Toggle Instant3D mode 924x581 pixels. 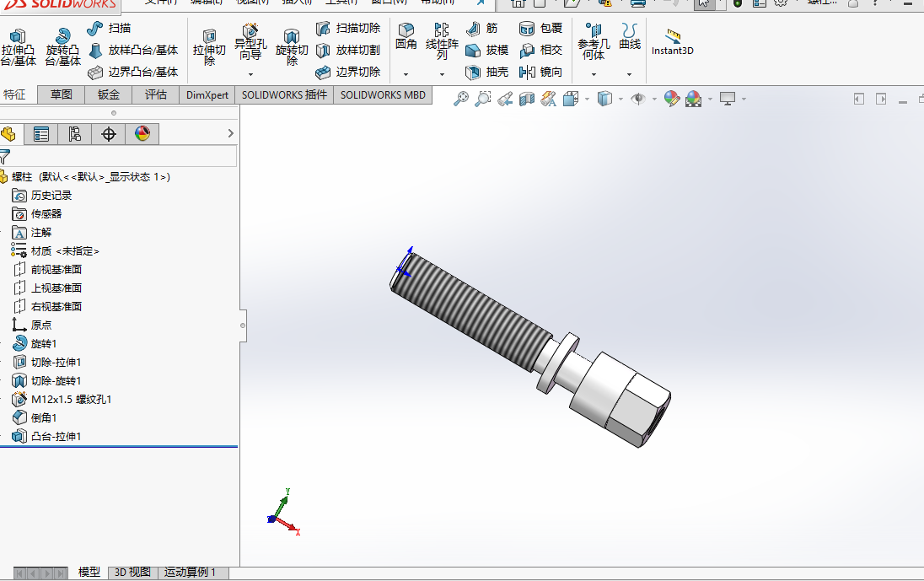click(673, 41)
